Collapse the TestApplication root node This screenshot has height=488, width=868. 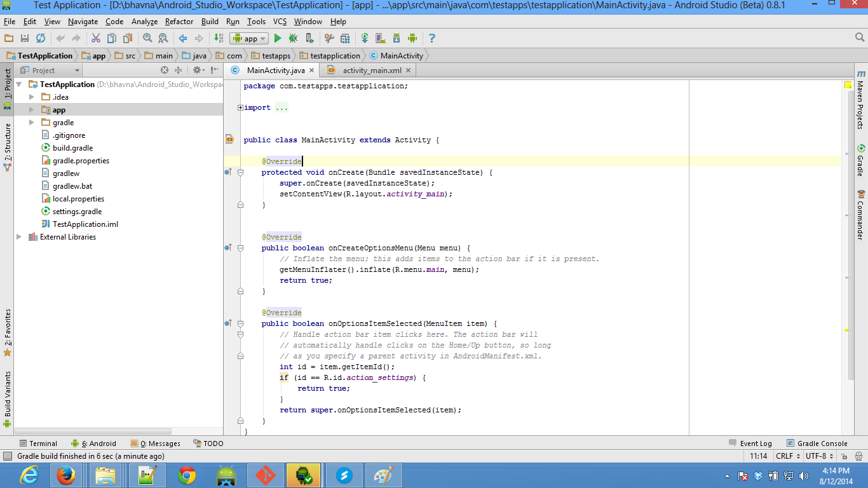click(x=19, y=85)
